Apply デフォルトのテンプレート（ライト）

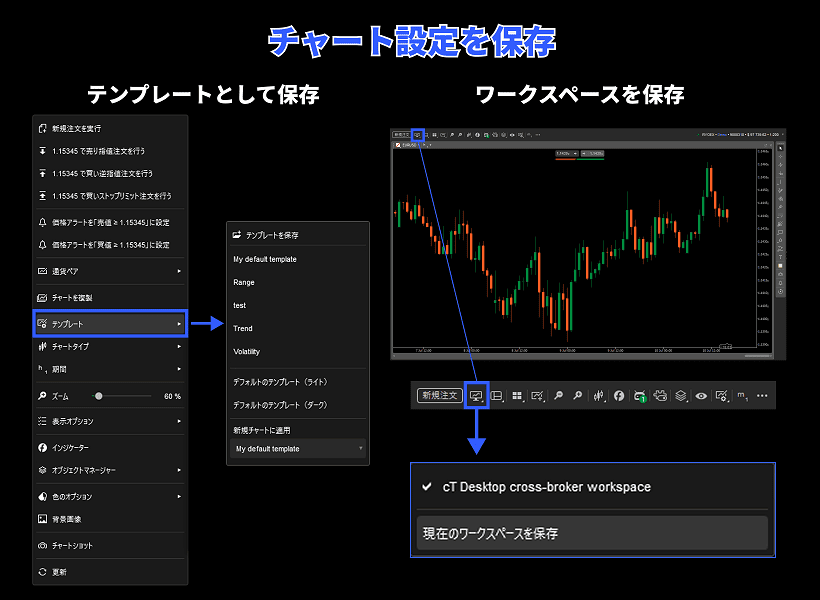pyautogui.click(x=298, y=382)
